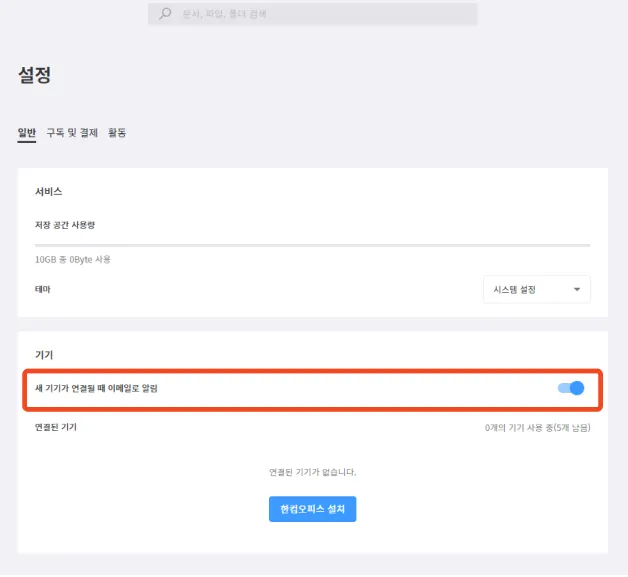Click the magnifier search icon
The image size is (628, 577).
click(166, 15)
